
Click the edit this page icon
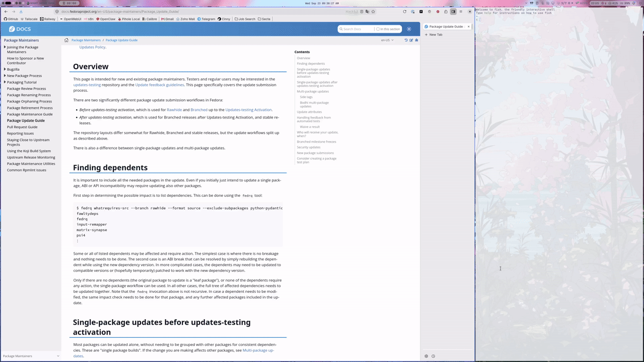pyautogui.click(x=411, y=40)
